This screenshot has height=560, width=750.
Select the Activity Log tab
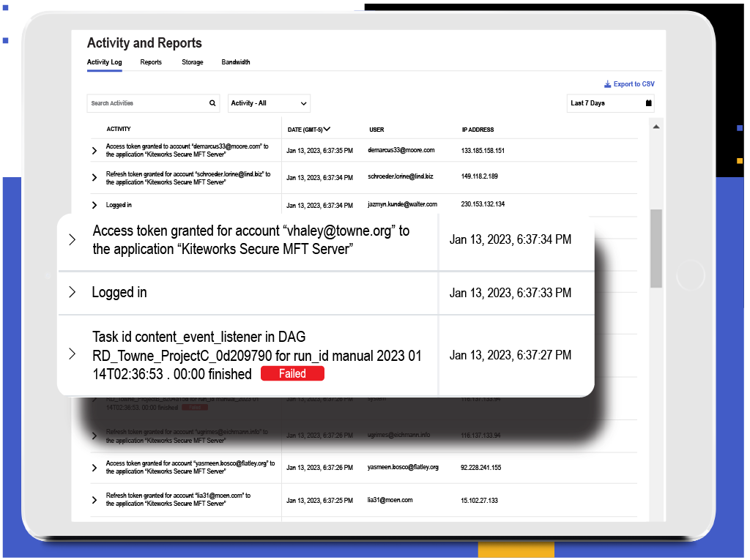pyautogui.click(x=104, y=62)
